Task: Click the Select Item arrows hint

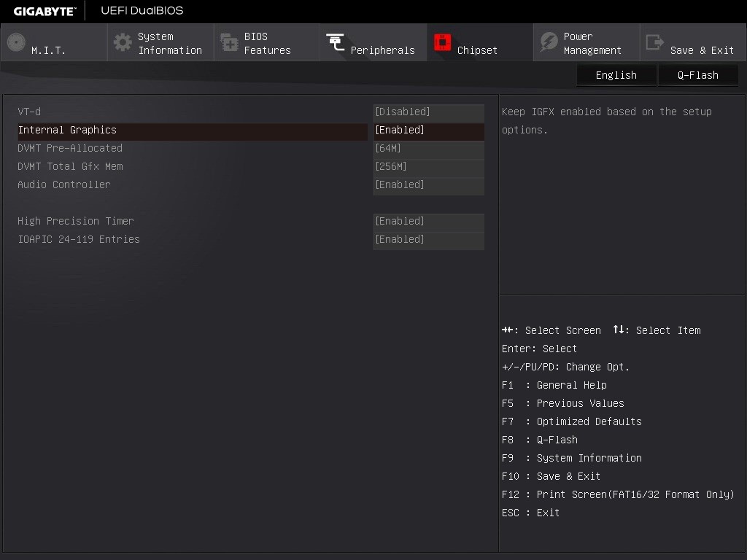Action: pos(657,330)
